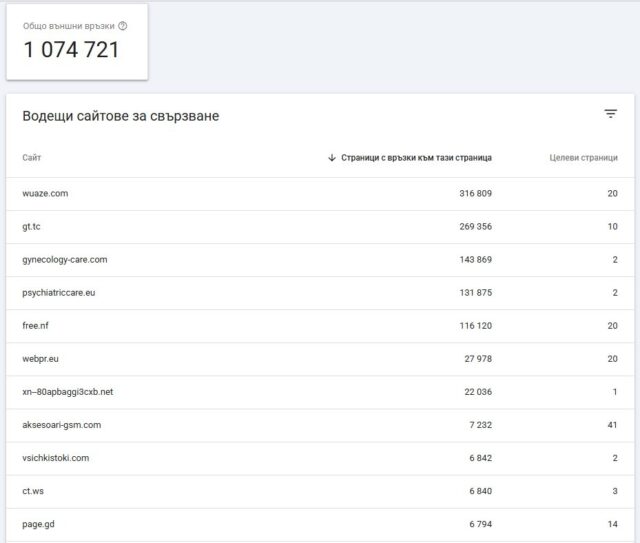Click target pages count 20 for webpr.eu

(x=612, y=359)
